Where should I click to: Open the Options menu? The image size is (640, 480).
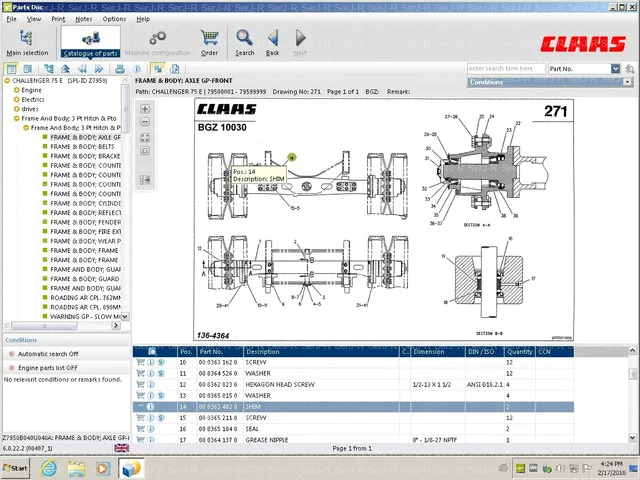[114, 19]
